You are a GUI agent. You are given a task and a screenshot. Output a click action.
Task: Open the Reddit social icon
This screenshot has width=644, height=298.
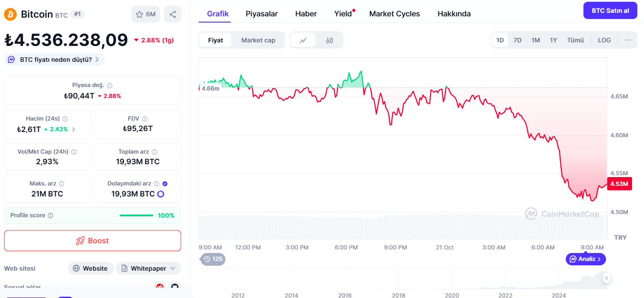click(x=160, y=287)
